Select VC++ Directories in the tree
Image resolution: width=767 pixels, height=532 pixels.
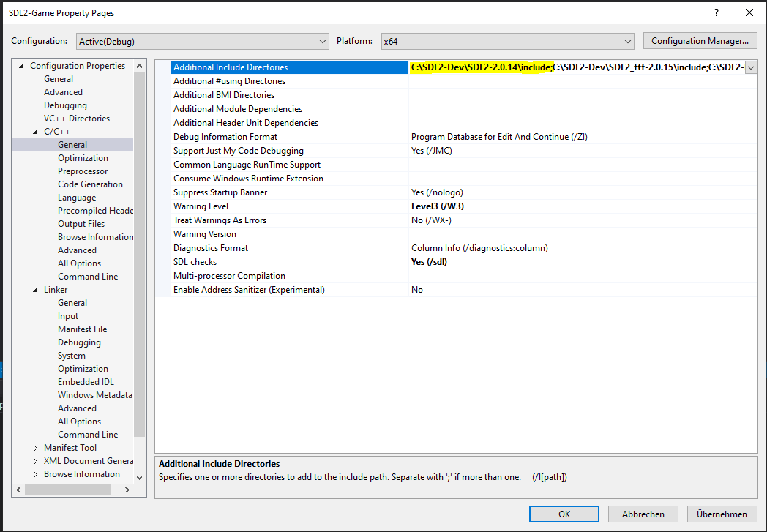[76, 119]
